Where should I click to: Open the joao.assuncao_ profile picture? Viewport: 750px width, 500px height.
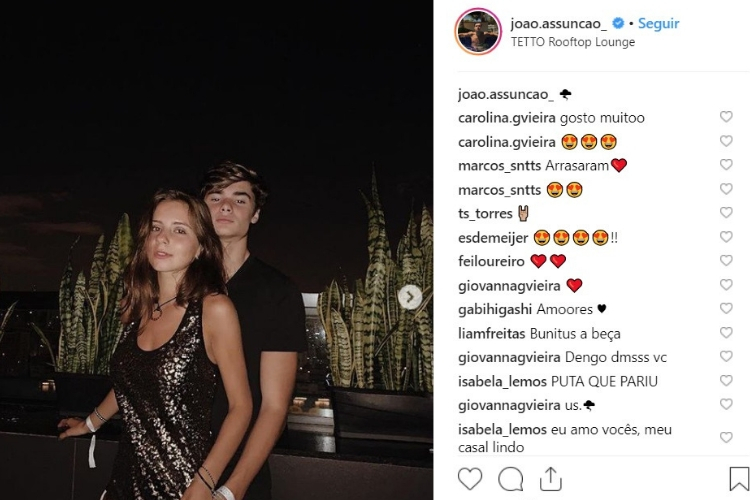tap(478, 32)
